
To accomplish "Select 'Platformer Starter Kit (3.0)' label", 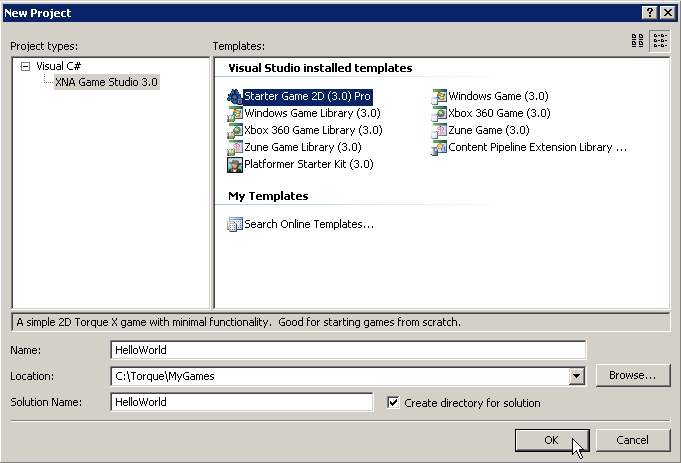I will pyautogui.click(x=309, y=164).
